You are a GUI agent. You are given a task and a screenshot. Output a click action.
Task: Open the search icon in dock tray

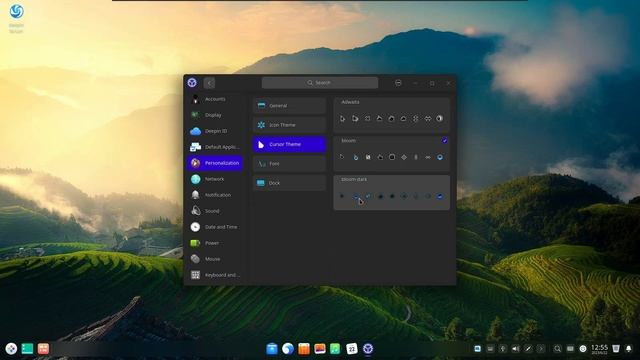pyautogui.click(x=557, y=349)
